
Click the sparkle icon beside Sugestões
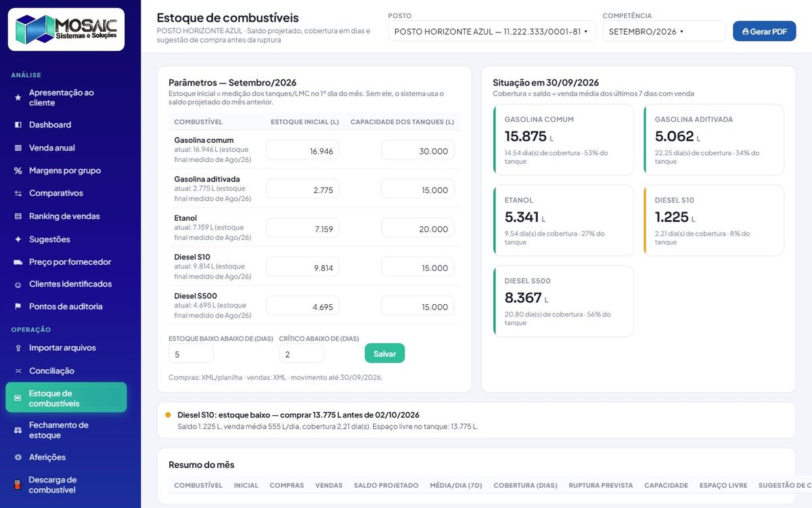point(18,239)
